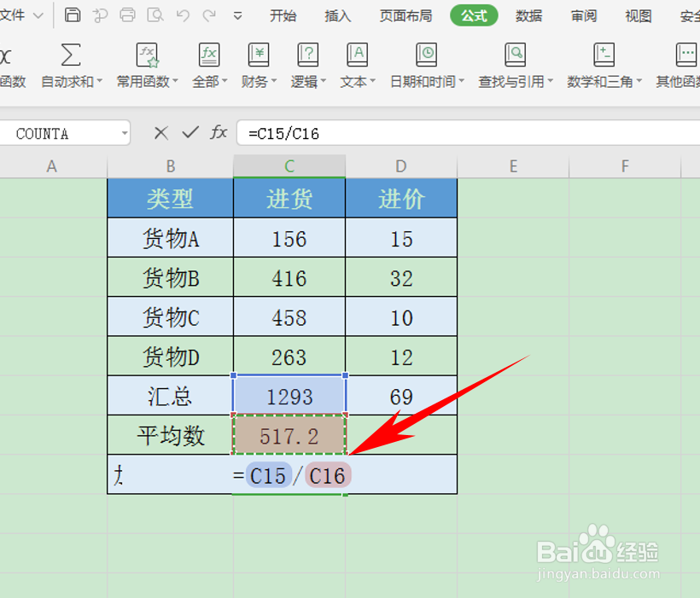This screenshot has height=598, width=700.
Task: Click cell containing 货物A
Action: pos(170,238)
